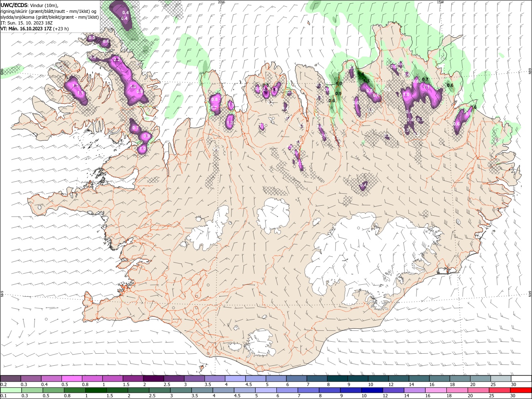
Task: Pick the violet 3–3.5 swatch in upper legend row
Action: click(194, 379)
